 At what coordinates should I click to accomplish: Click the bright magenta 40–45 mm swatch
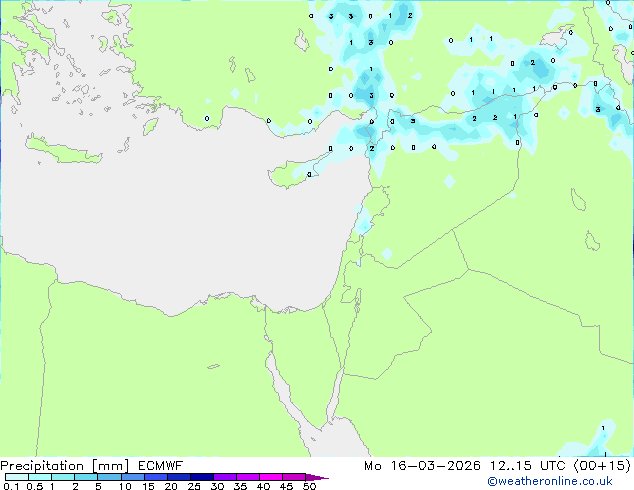(271, 477)
